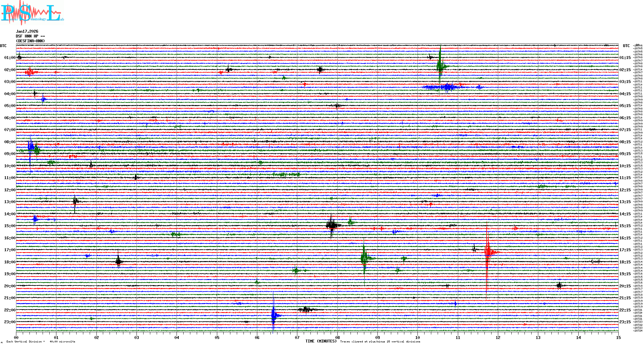The image size is (644, 346).
Task: Click the left-side UTC header label
Action: [3, 46]
